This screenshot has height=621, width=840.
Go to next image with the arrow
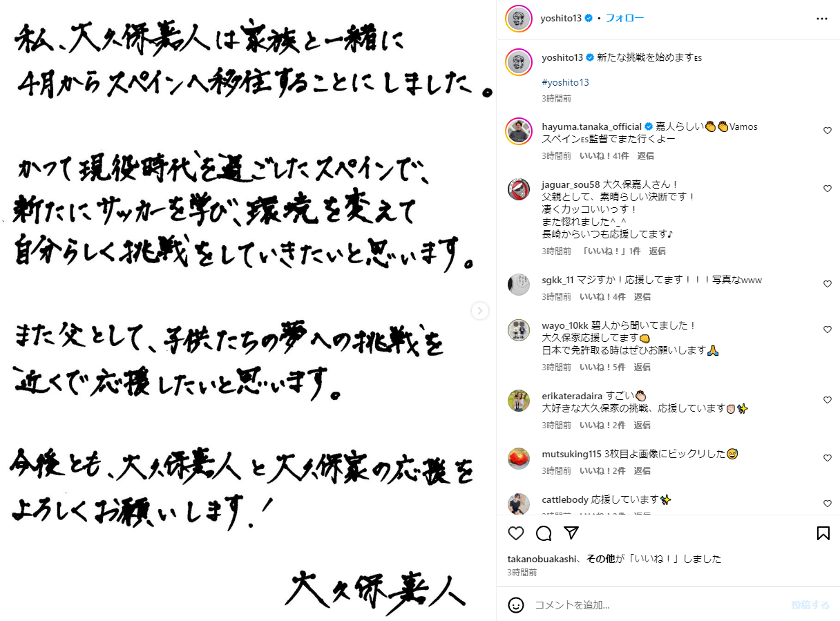point(480,311)
